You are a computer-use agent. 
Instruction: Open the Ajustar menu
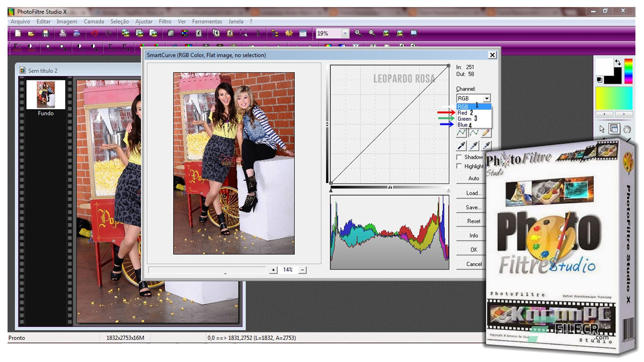[x=144, y=22]
